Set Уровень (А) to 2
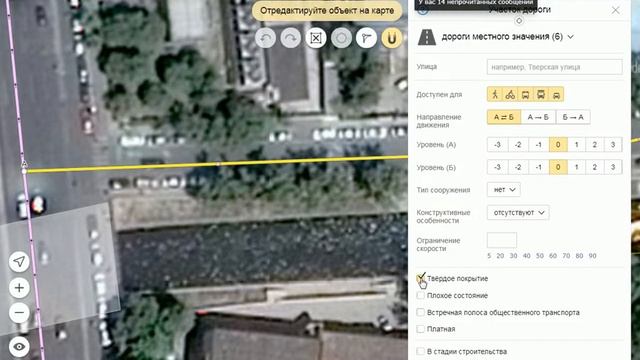Viewport: 640px width, 360px height. [595, 144]
